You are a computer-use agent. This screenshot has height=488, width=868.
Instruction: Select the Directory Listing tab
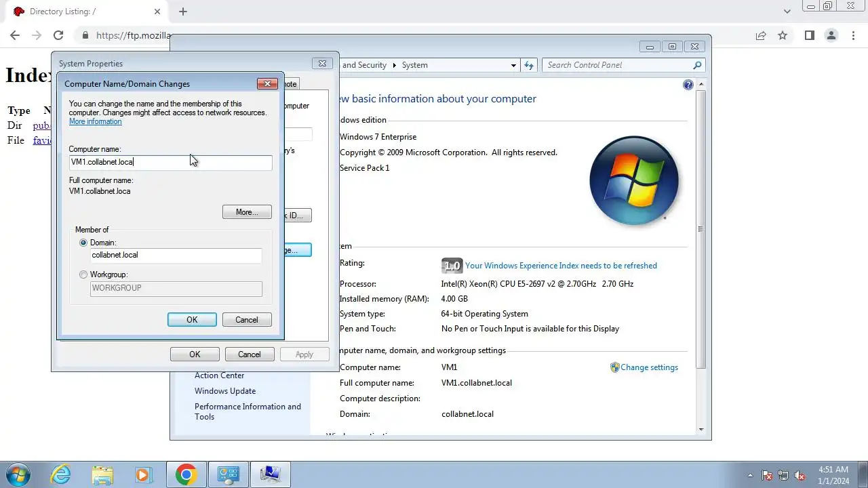[86, 12]
